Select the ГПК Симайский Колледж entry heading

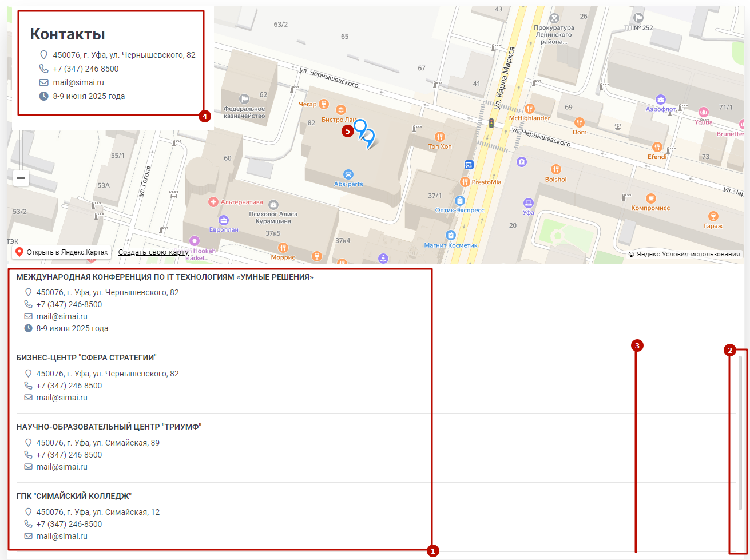[x=74, y=496]
